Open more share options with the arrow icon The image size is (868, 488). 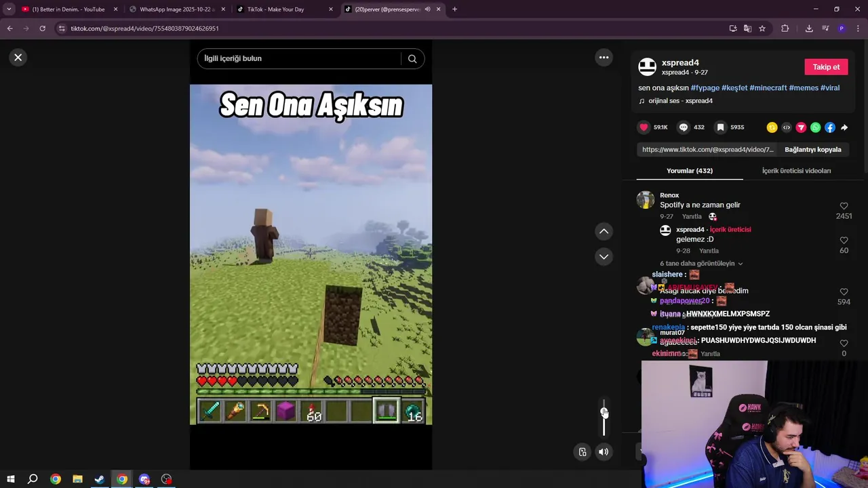[844, 127]
